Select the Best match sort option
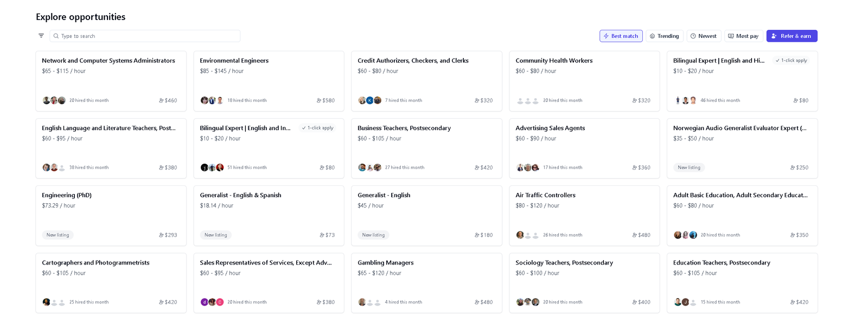 [x=621, y=36]
